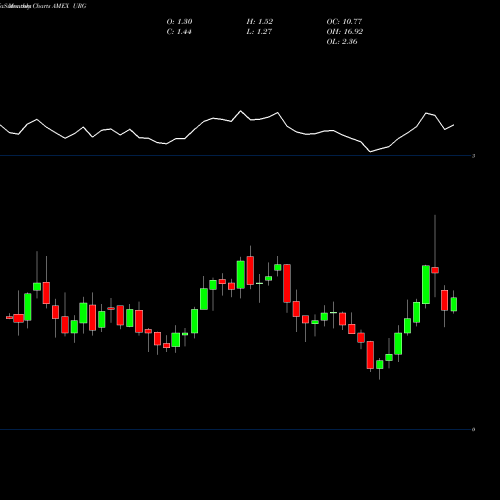Click the high price value 'H: 1.52'

[x=260, y=22]
